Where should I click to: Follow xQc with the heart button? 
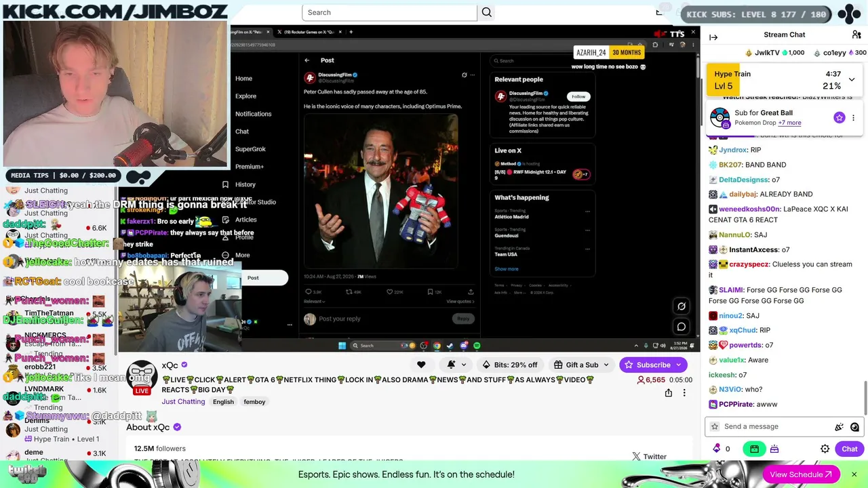coord(421,365)
